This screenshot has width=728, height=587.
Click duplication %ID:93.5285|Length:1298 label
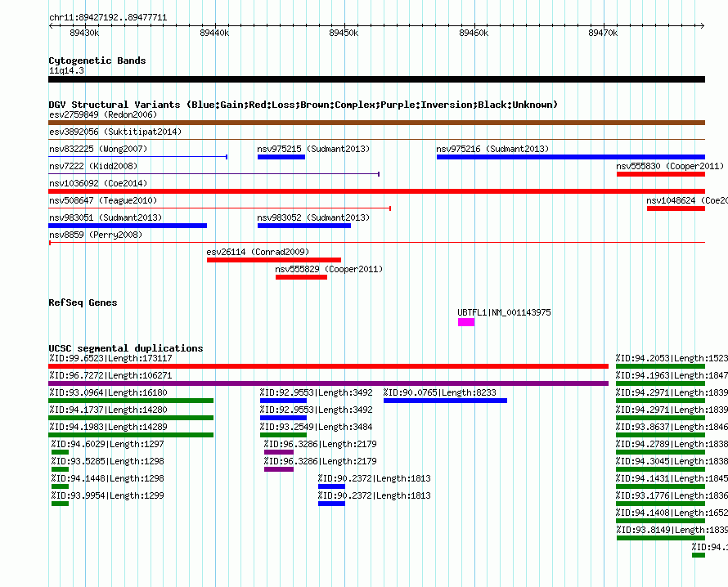[108, 461]
